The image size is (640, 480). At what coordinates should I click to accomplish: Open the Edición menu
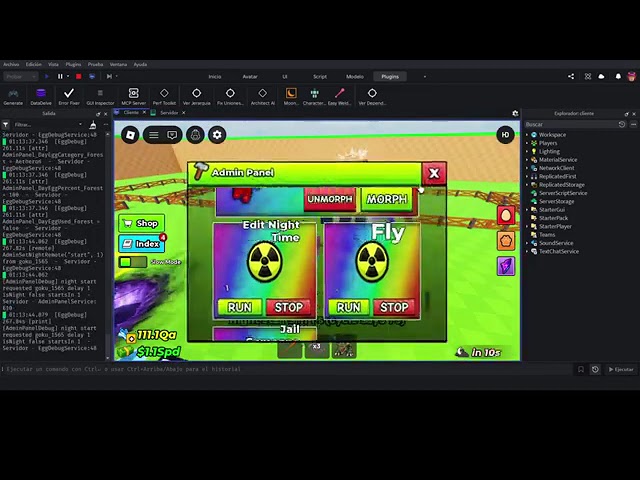pyautogui.click(x=33, y=64)
